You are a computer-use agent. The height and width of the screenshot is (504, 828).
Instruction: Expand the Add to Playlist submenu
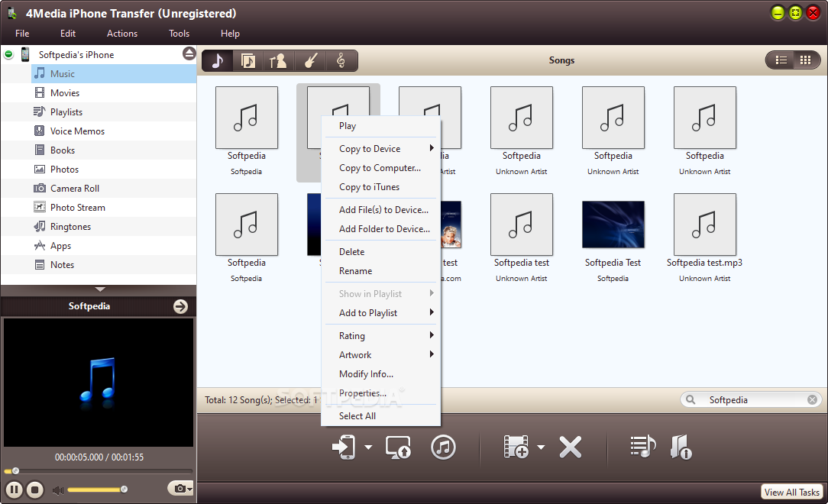tap(380, 313)
